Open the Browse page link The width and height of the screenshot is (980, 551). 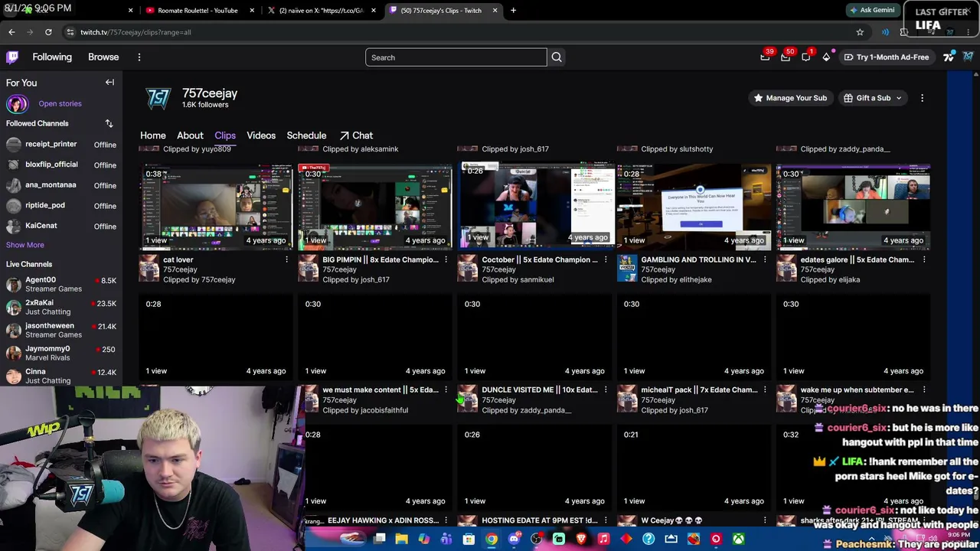(103, 57)
